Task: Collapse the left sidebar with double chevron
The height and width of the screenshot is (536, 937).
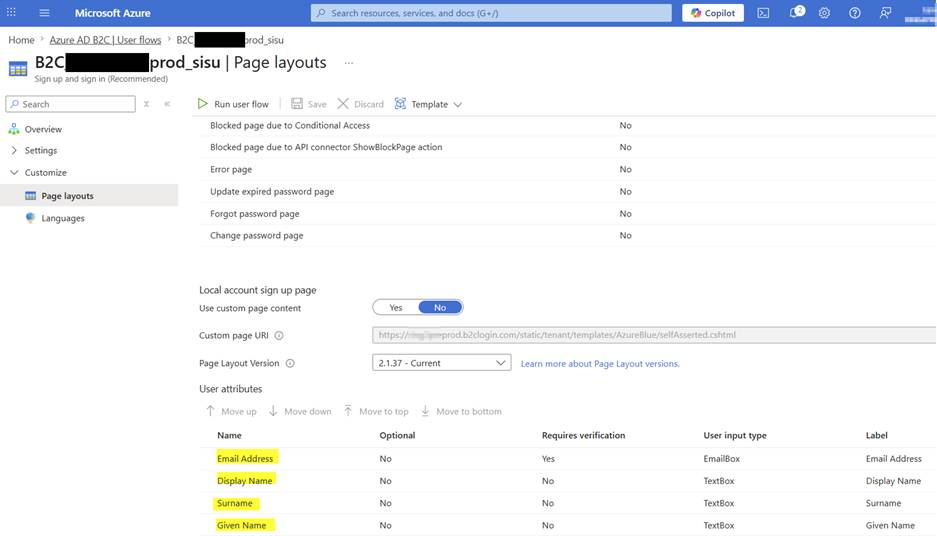Action: click(x=167, y=104)
